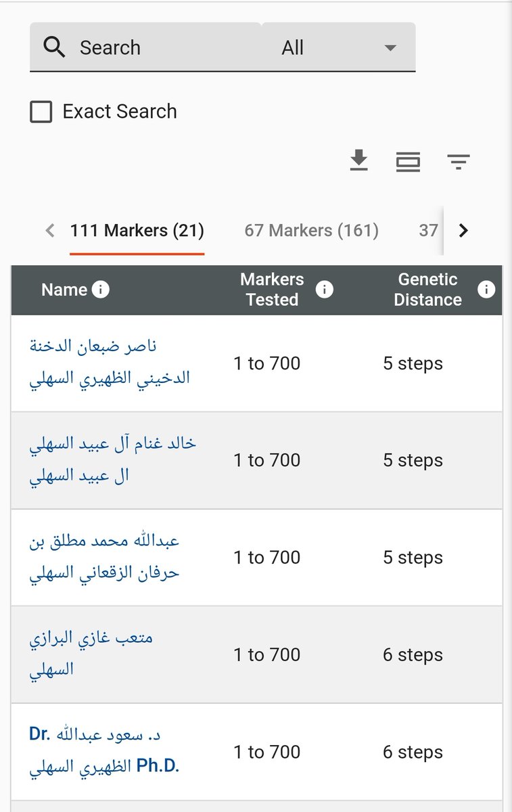Screen dimensions: 512x812
Task: Download matches with the download icon
Action: (x=358, y=161)
